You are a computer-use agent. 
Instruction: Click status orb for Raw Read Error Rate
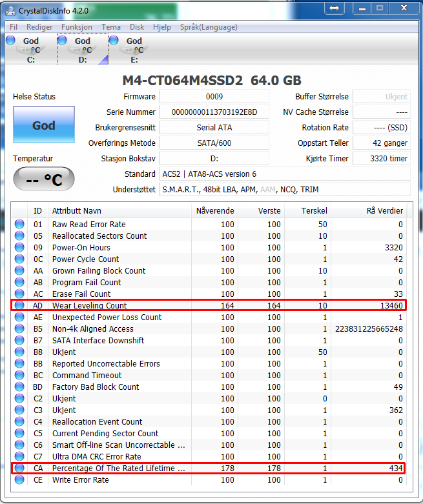pos(19,224)
